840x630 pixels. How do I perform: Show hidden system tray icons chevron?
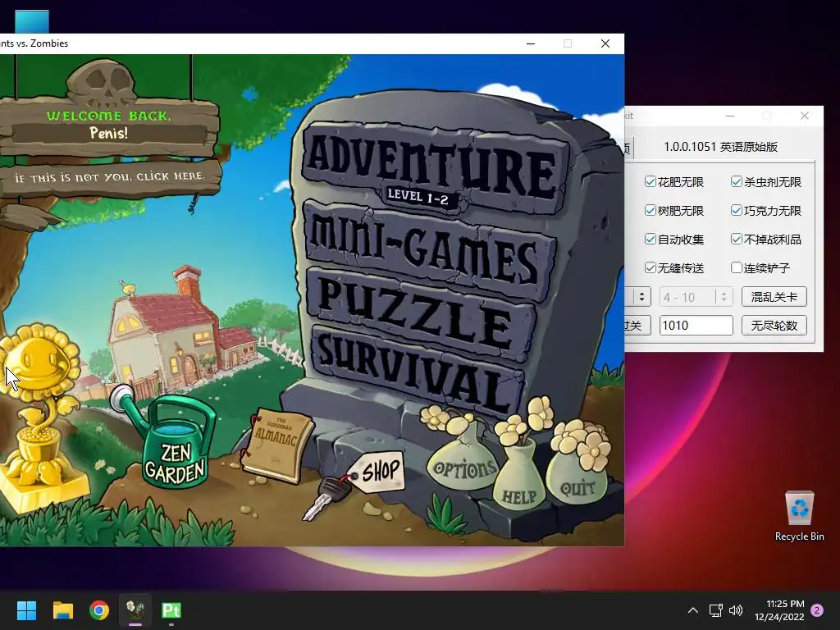[692, 610]
